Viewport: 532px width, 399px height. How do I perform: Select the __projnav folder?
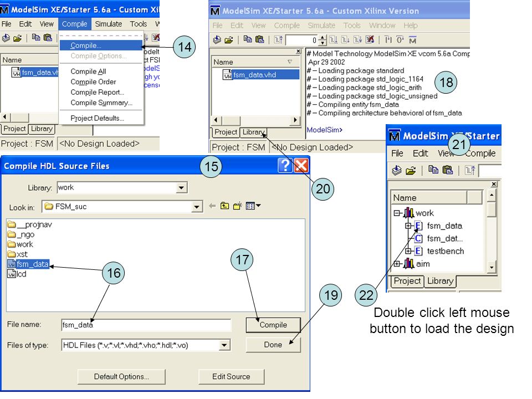[x=29, y=224]
